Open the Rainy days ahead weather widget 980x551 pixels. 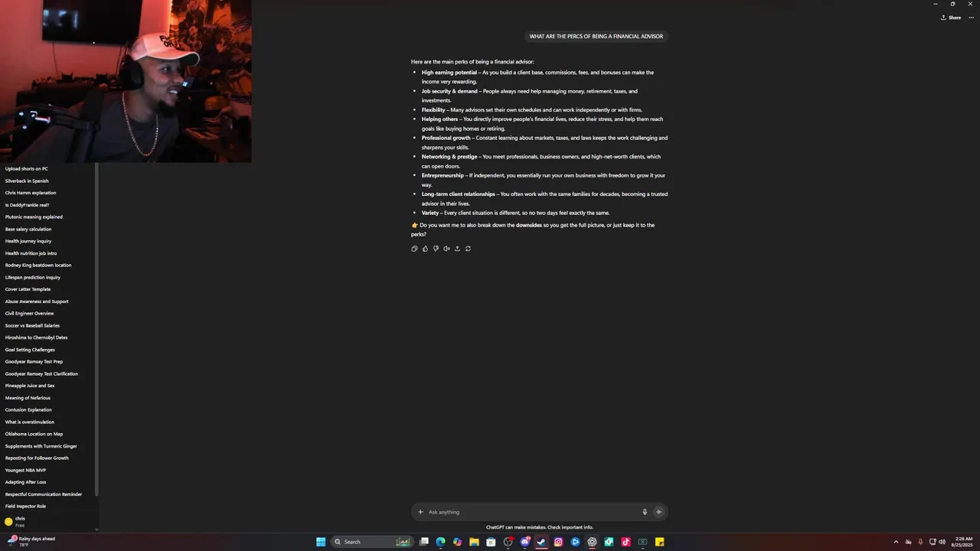coord(31,542)
